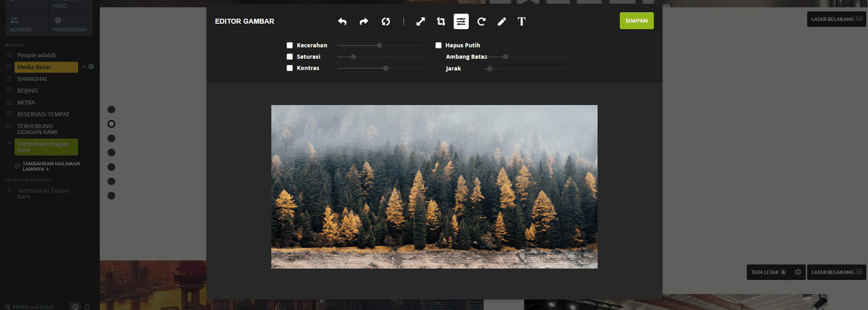Click the forest image preview

(x=434, y=187)
